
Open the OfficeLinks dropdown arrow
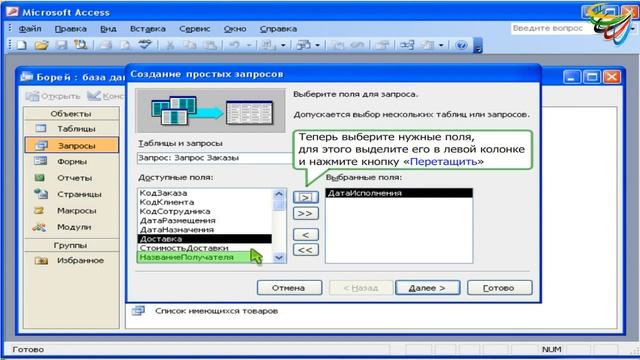tap(283, 45)
